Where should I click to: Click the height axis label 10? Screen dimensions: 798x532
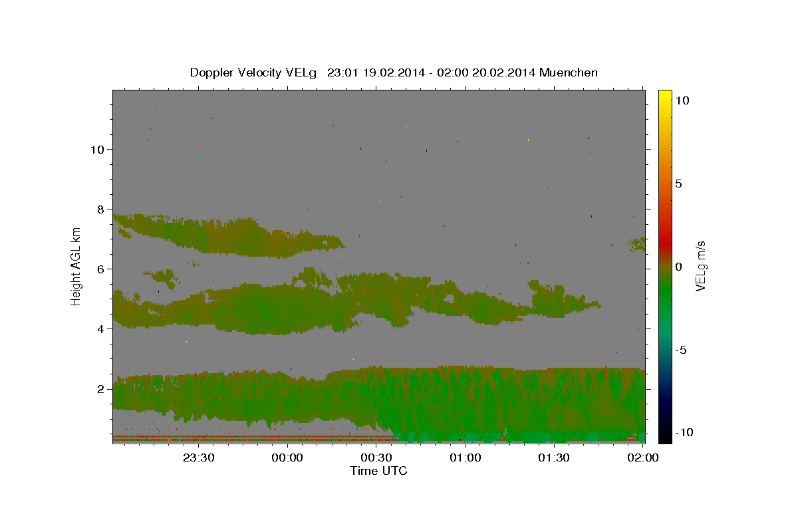tap(96, 149)
